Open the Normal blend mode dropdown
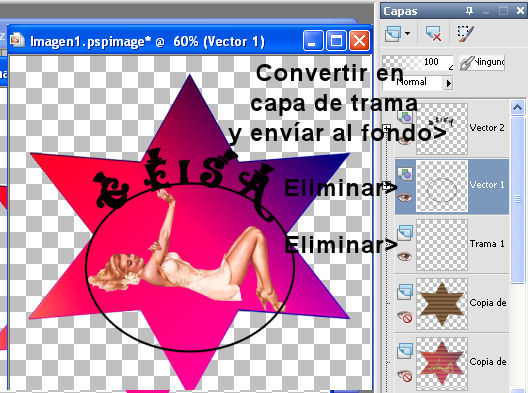528x393 pixels. [x=449, y=83]
